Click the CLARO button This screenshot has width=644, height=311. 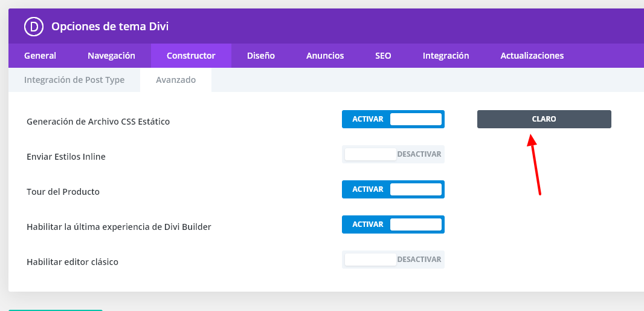[x=544, y=119]
